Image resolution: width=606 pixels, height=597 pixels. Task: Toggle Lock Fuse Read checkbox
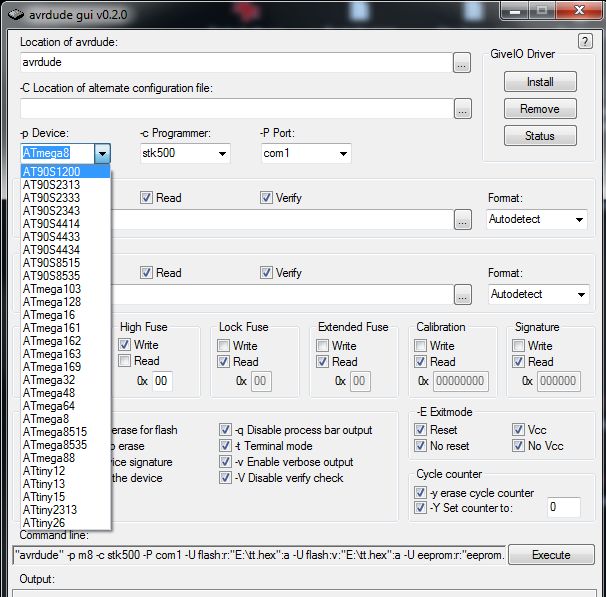(x=223, y=362)
